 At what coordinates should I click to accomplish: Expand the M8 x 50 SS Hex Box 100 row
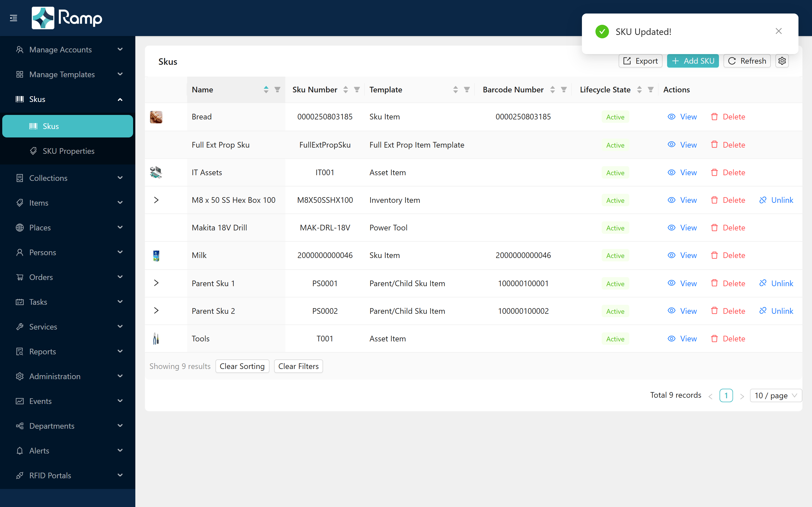pyautogui.click(x=156, y=200)
